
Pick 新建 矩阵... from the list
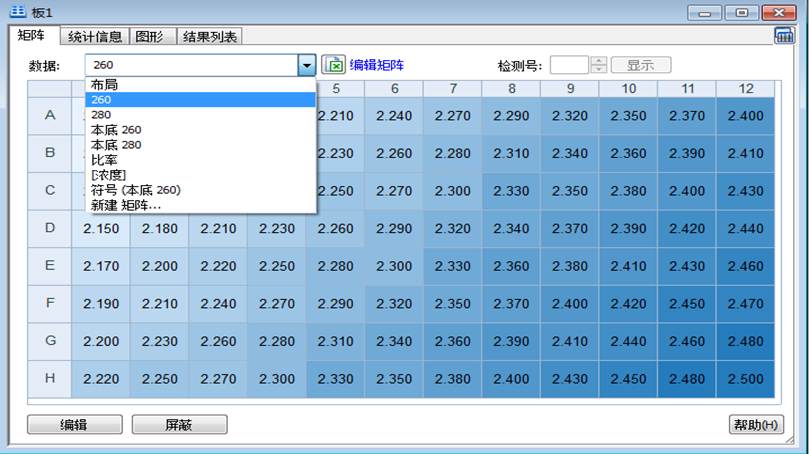127,205
